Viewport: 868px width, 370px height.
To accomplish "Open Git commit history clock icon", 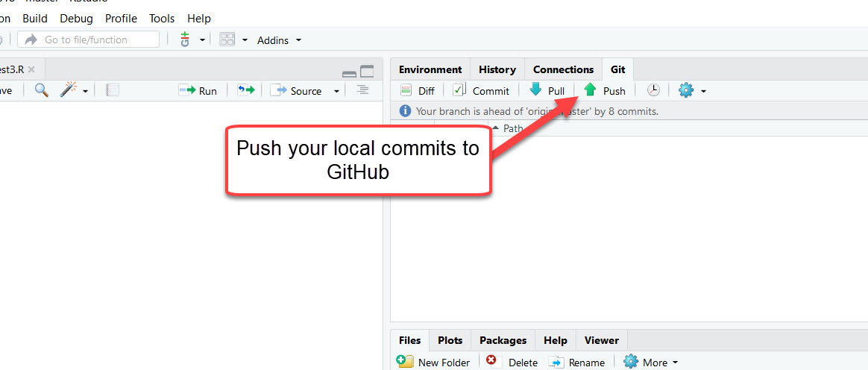I will pyautogui.click(x=653, y=90).
